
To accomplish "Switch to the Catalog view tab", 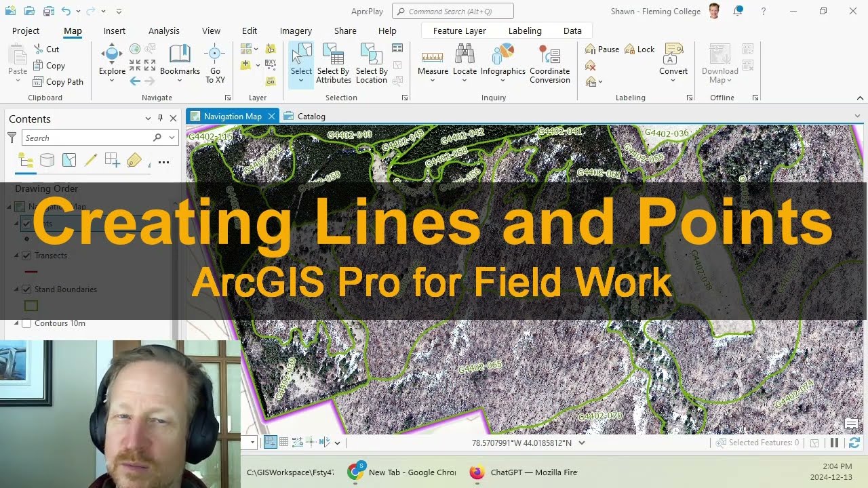I will (305, 117).
